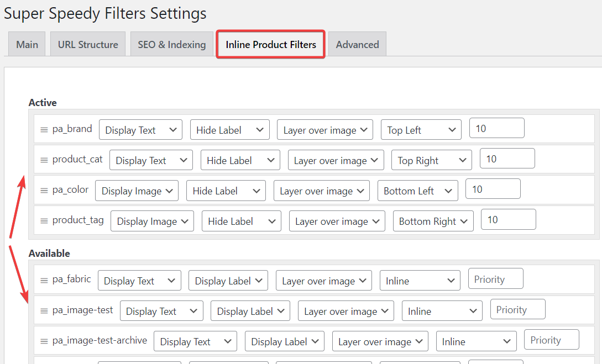Open the URL Structure tab

point(88,44)
